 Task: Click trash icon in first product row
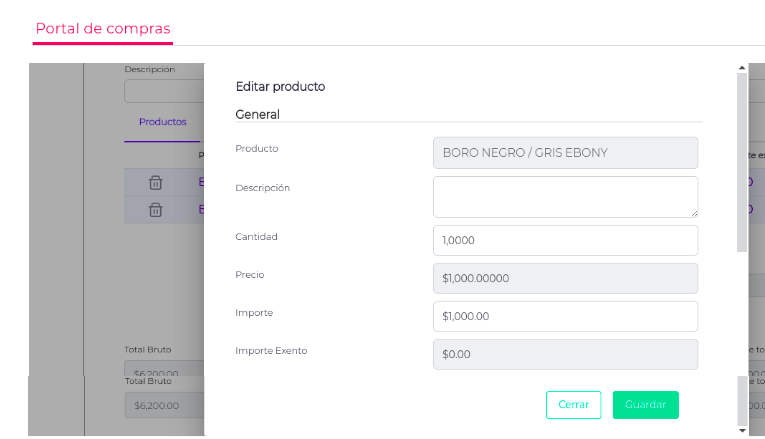pyautogui.click(x=156, y=182)
